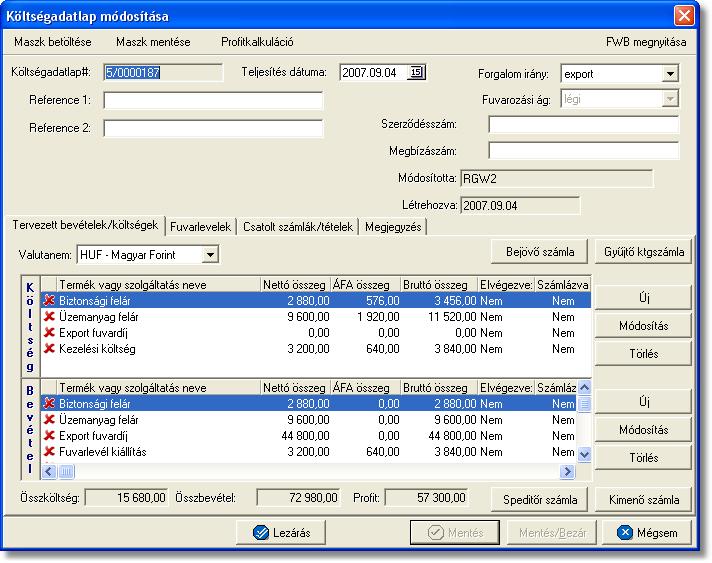The width and height of the screenshot is (712, 563).
Task: Click the Szerződésszám input field
Action: (584, 124)
